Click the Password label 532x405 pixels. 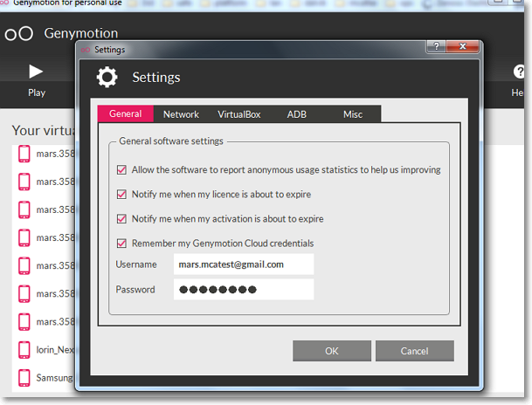tap(135, 290)
